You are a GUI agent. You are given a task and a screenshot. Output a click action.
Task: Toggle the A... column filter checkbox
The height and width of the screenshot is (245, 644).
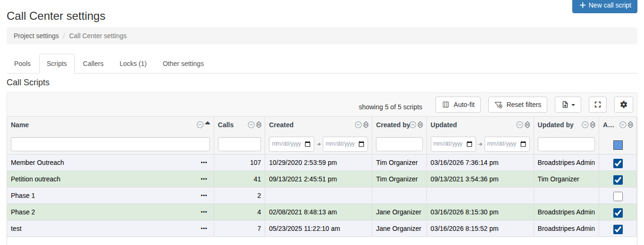[x=618, y=145]
